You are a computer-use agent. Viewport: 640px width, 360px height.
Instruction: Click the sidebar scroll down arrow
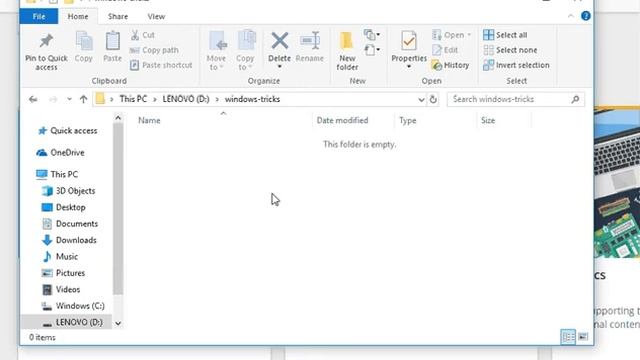pos(118,323)
